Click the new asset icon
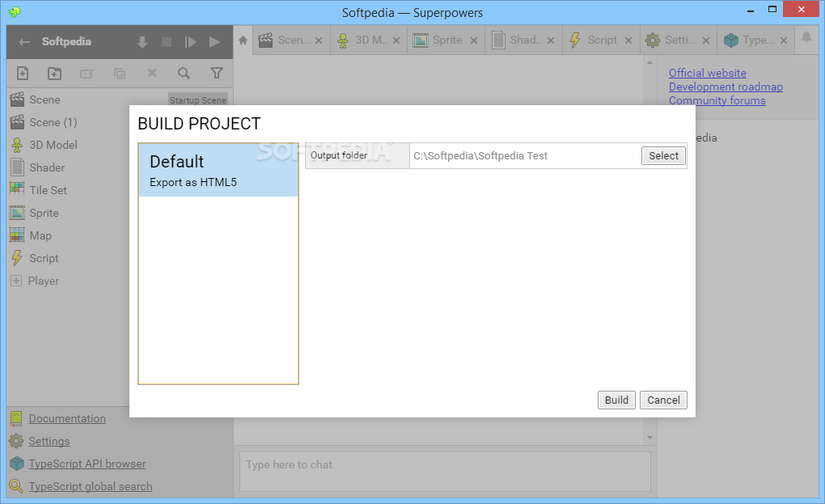 click(x=23, y=73)
